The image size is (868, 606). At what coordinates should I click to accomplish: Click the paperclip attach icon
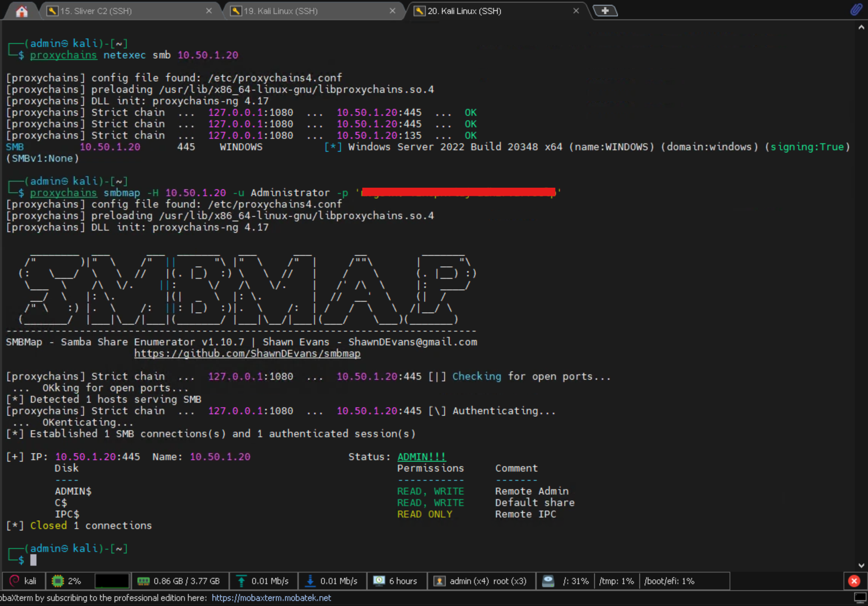pos(856,10)
